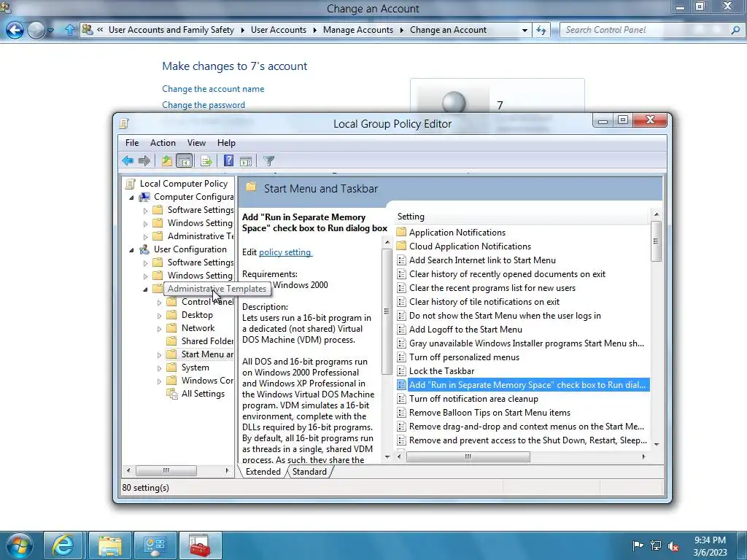Viewport: 747px width, 560px height.
Task: Click Change the account name link
Action: pos(213,89)
